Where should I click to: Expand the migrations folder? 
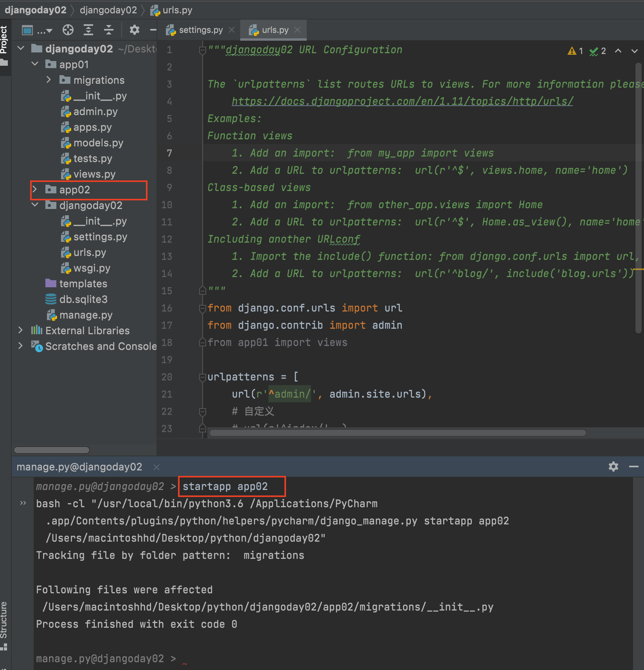[x=49, y=79]
